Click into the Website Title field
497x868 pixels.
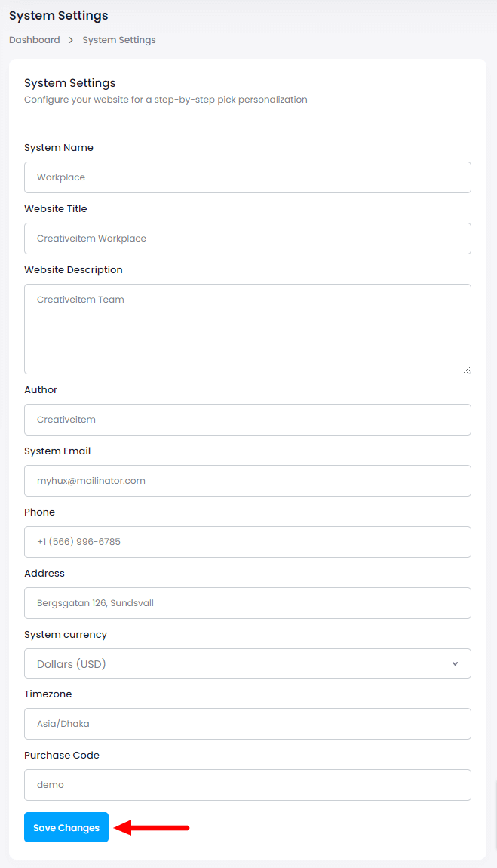point(247,239)
